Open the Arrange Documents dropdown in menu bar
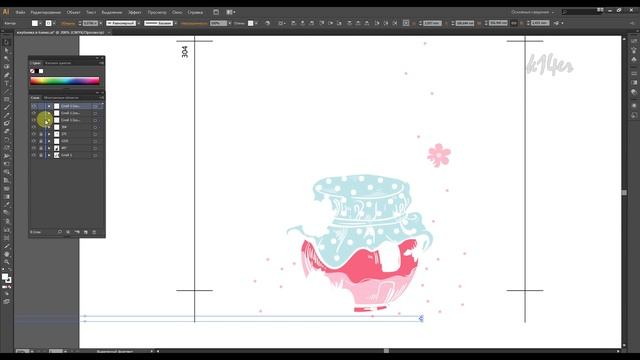 click(231, 12)
